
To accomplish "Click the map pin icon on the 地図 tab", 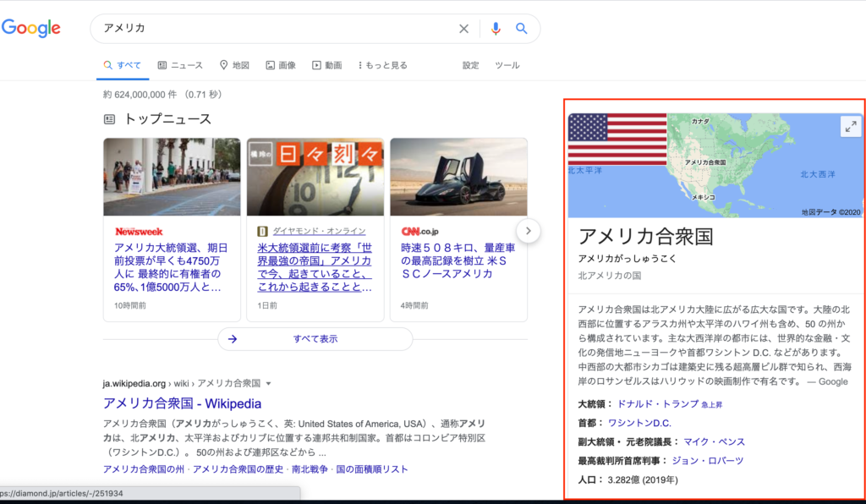I will pyautogui.click(x=222, y=64).
